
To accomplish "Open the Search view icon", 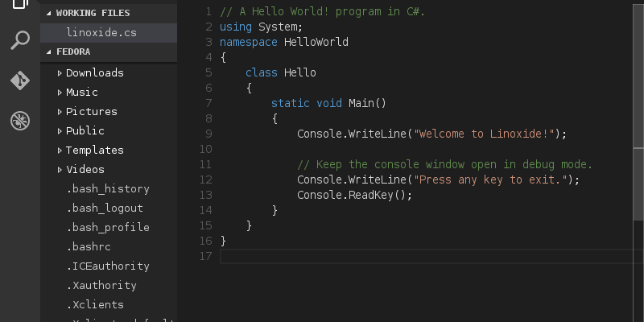I will click(x=19, y=40).
